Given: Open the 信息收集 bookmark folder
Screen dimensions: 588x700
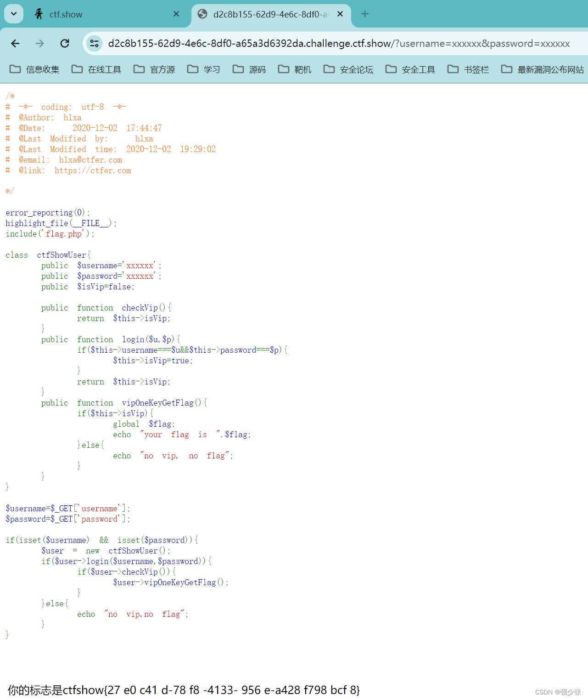Looking at the screenshot, I should click(x=34, y=69).
